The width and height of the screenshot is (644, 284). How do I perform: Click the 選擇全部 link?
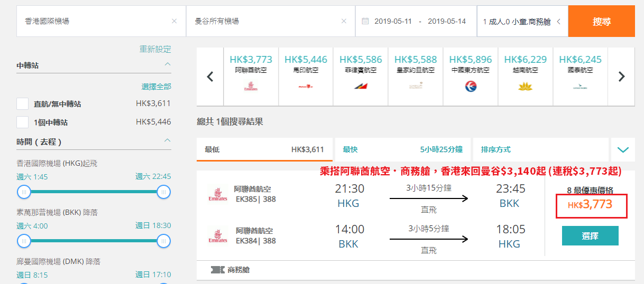[x=157, y=86]
